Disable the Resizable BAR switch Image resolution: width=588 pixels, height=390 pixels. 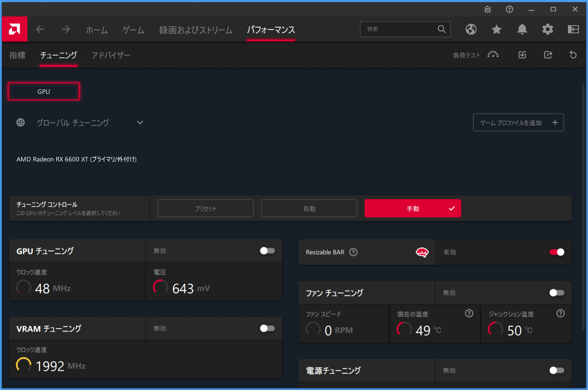pos(557,252)
